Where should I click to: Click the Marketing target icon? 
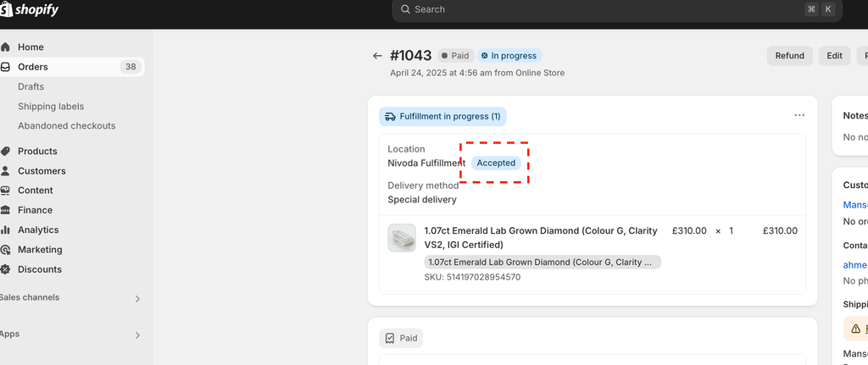pyautogui.click(x=5, y=250)
